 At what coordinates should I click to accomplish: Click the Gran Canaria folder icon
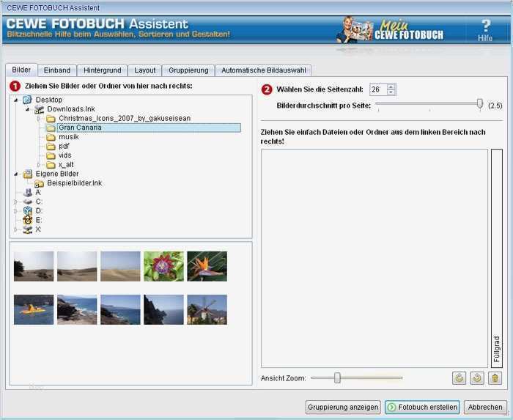click(51, 128)
